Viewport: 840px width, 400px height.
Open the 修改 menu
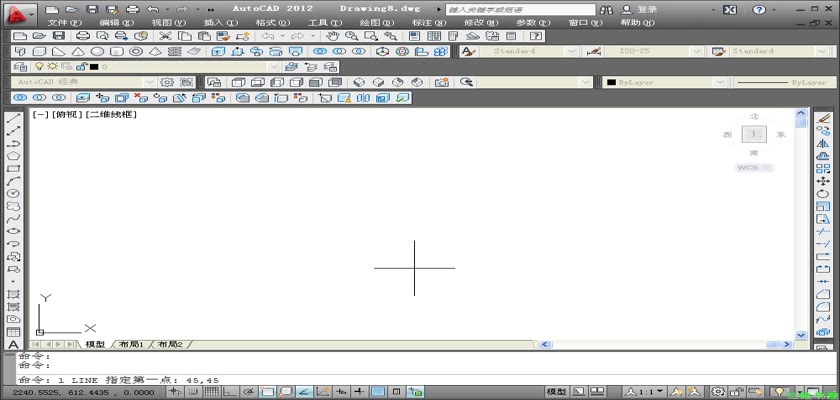tap(481, 22)
